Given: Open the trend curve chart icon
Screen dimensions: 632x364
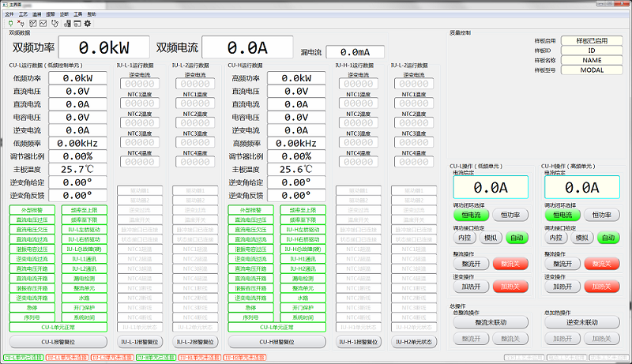Looking at the screenshot, I should coord(42,24).
